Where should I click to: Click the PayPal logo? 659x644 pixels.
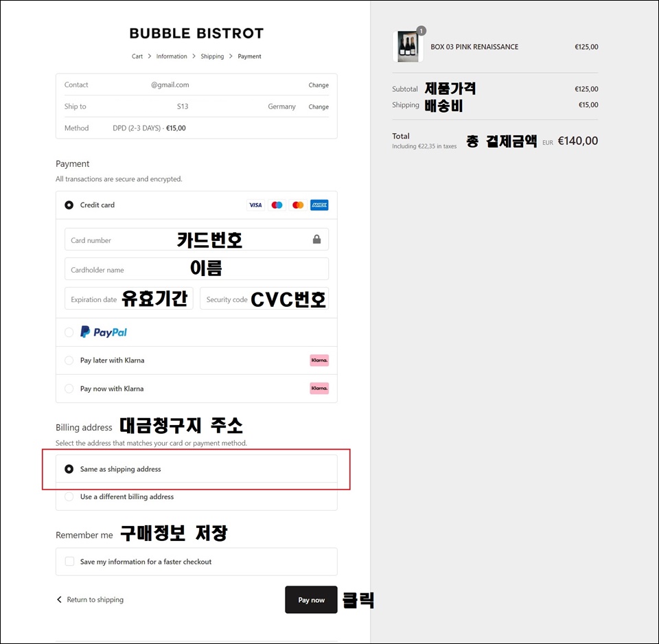coord(104,332)
